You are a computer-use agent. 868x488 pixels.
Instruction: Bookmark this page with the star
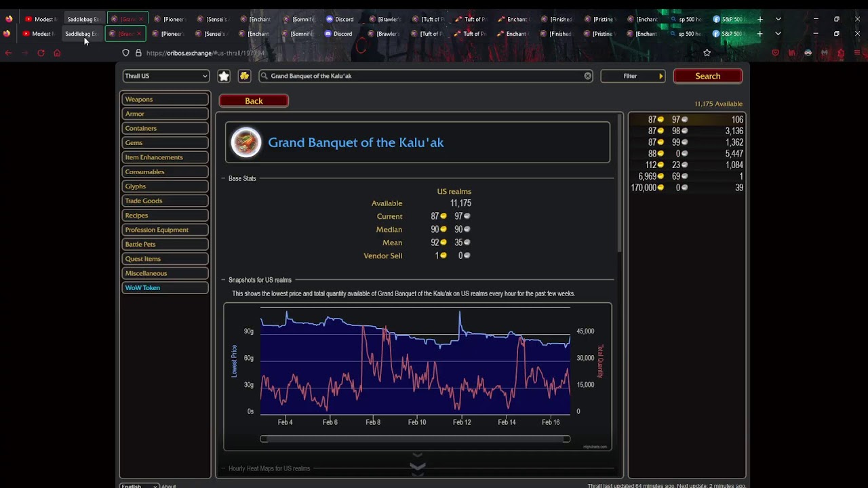(x=707, y=53)
